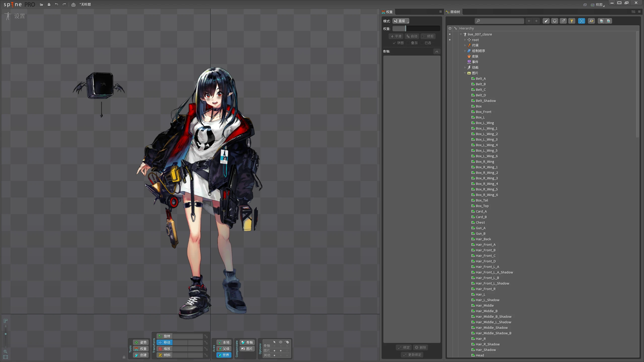Click the 更新绑定 update bindings button

(412, 355)
